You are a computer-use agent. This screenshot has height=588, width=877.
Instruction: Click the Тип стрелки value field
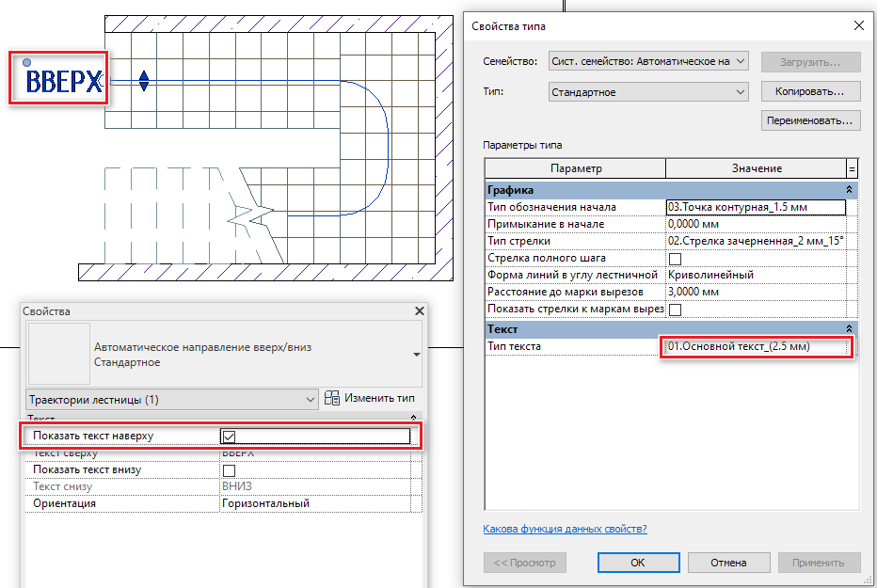click(x=756, y=241)
